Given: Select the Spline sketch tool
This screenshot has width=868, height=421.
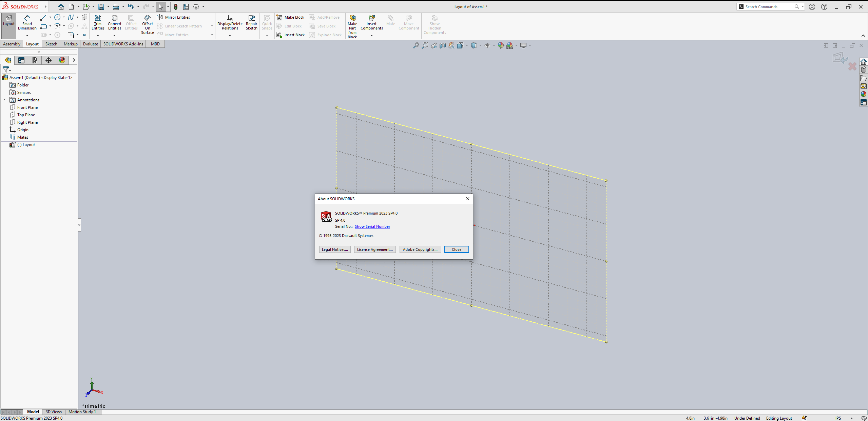Looking at the screenshot, I should pyautogui.click(x=71, y=17).
